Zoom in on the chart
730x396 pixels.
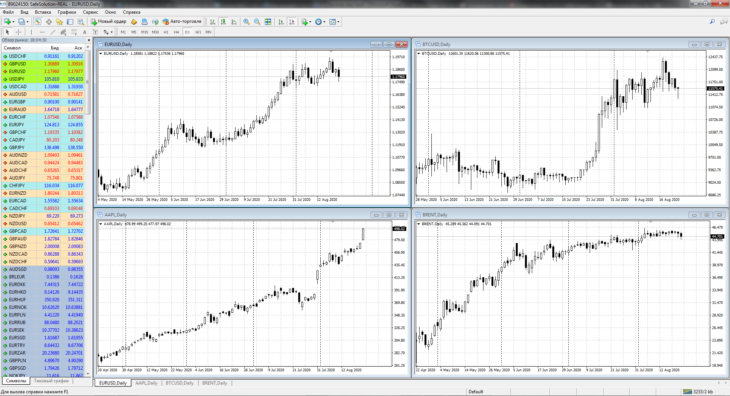pos(246,22)
